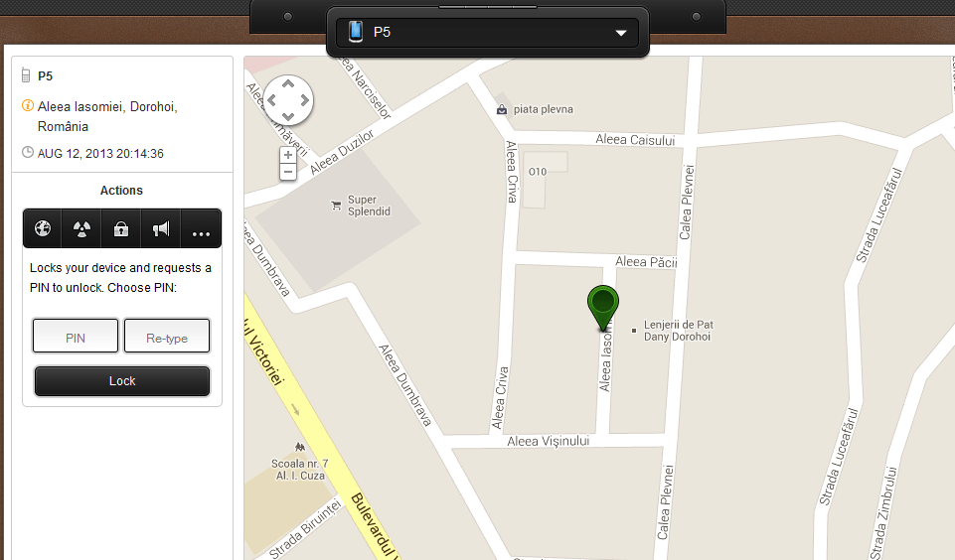The image size is (955, 560).
Task: Click the Lenjerii de Pat Dany Dorohoi label
Action: click(678, 331)
